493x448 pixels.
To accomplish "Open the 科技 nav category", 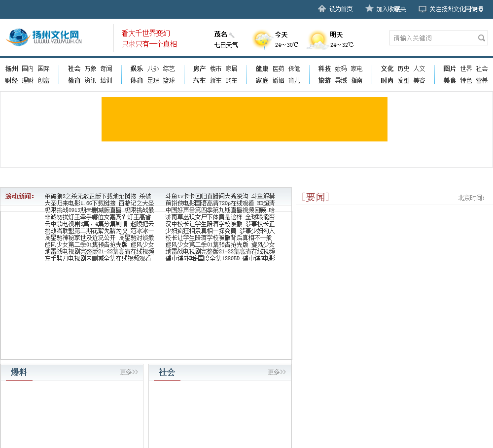I will [x=324, y=69].
